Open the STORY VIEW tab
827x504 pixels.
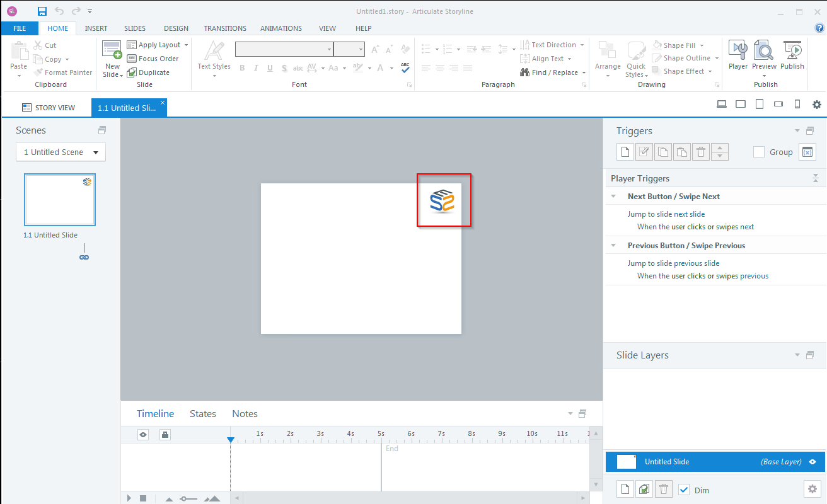49,108
